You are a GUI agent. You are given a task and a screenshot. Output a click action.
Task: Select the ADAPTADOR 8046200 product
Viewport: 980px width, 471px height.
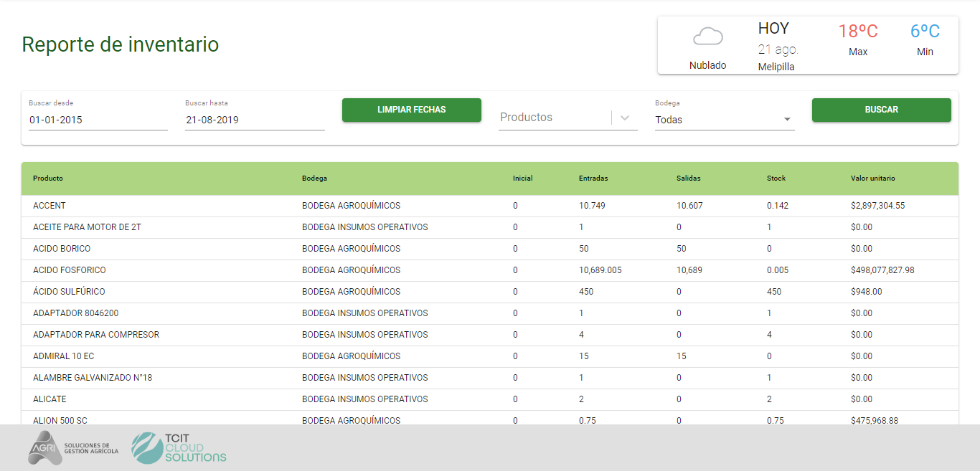[76, 313]
